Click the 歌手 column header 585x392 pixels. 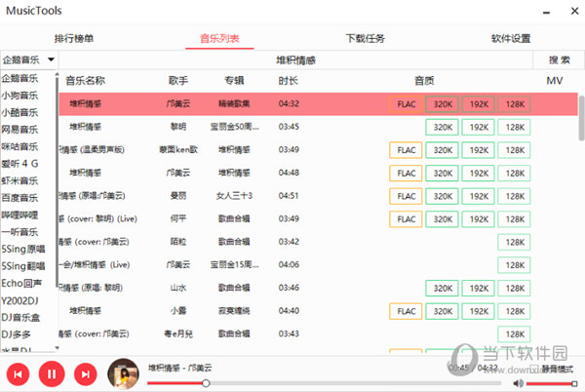coord(178,81)
